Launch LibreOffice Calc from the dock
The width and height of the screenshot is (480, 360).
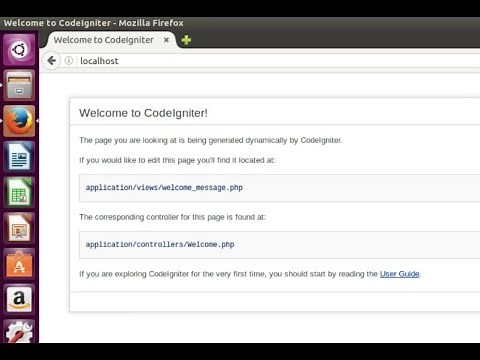[x=19, y=192]
